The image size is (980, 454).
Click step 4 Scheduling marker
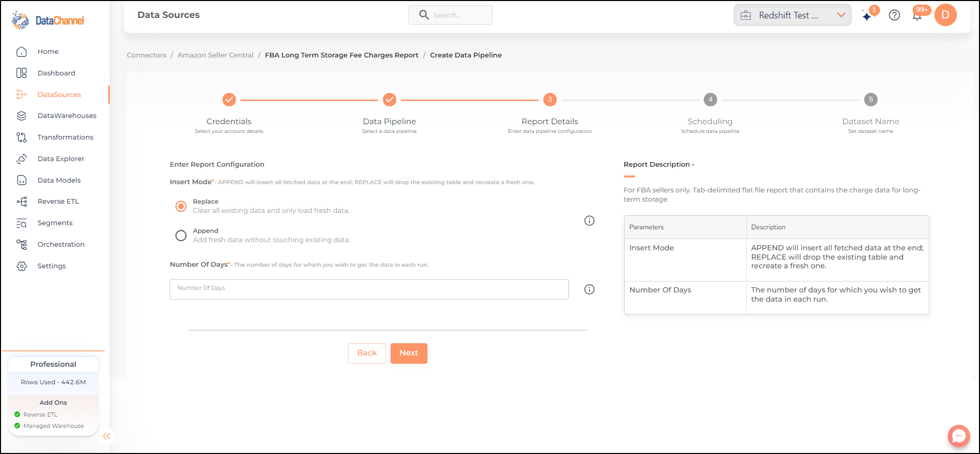pyautogui.click(x=710, y=100)
